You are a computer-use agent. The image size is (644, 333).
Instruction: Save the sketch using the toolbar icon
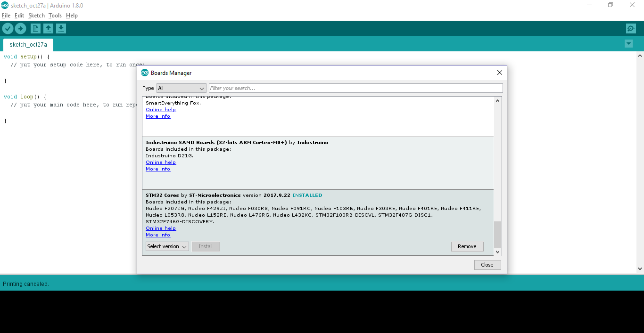(x=61, y=28)
